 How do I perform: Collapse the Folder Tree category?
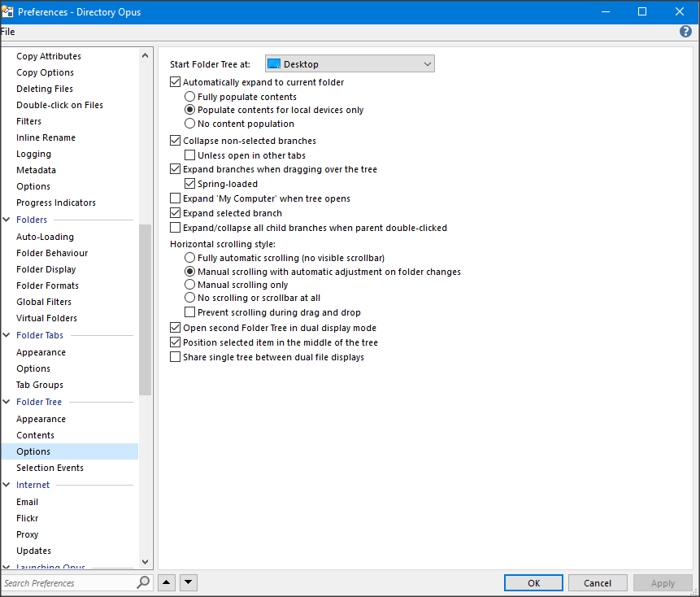point(7,402)
